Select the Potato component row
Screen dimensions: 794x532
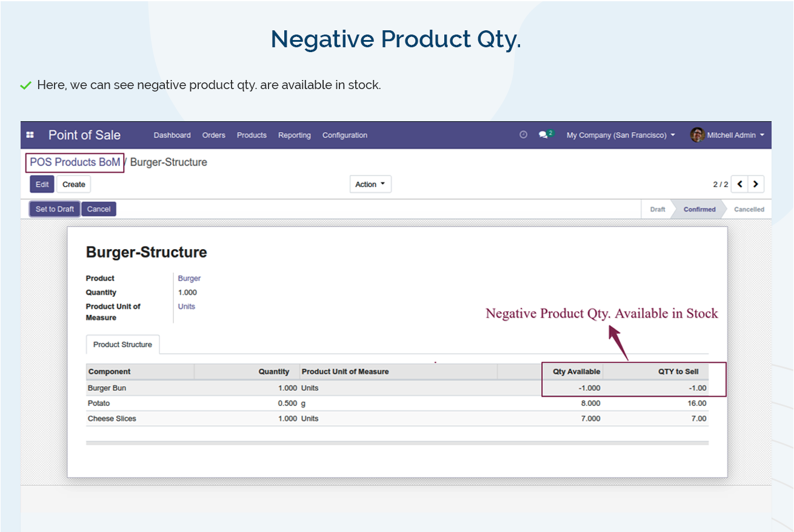click(397, 403)
